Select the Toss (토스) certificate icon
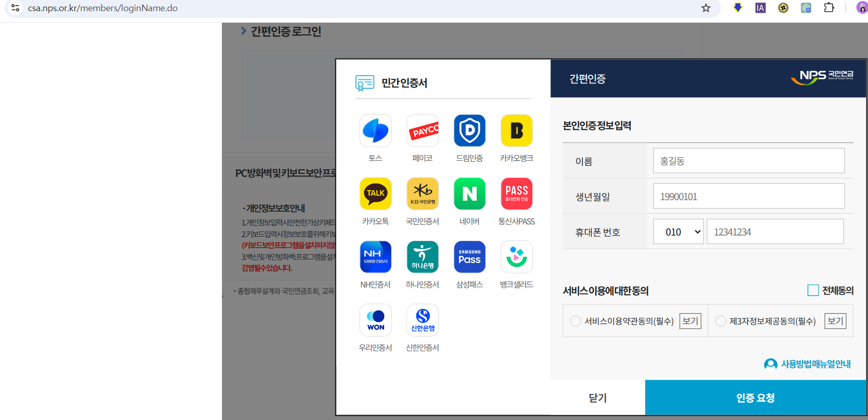Image resolution: width=868 pixels, height=420 pixels. point(376,130)
